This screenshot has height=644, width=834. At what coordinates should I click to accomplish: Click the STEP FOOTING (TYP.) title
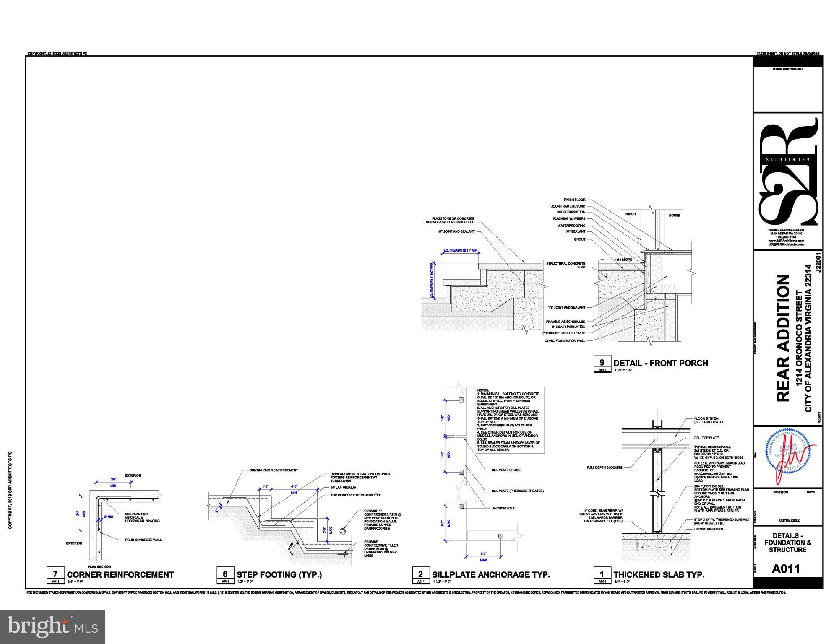[279, 575]
